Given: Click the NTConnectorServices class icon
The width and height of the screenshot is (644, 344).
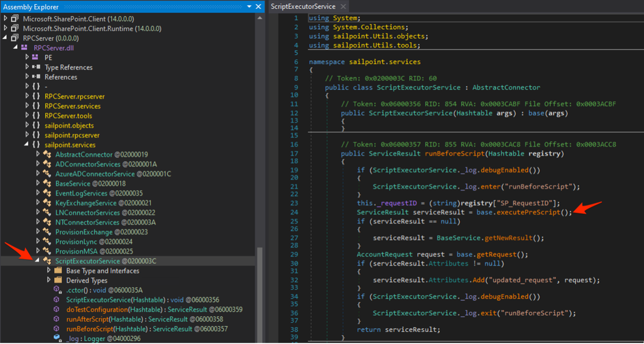Looking at the screenshot, I should click(47, 222).
